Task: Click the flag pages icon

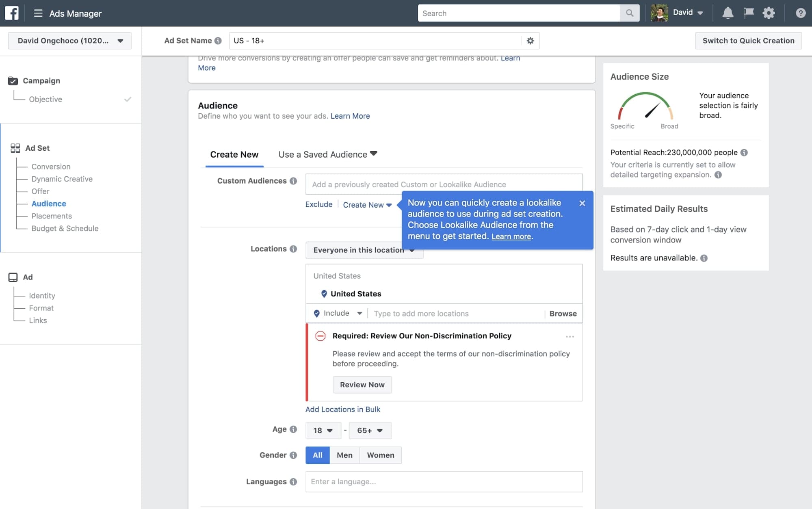Action: (749, 13)
